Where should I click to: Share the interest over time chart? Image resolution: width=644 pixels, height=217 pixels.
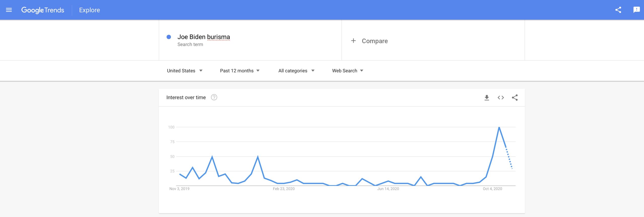(x=515, y=98)
